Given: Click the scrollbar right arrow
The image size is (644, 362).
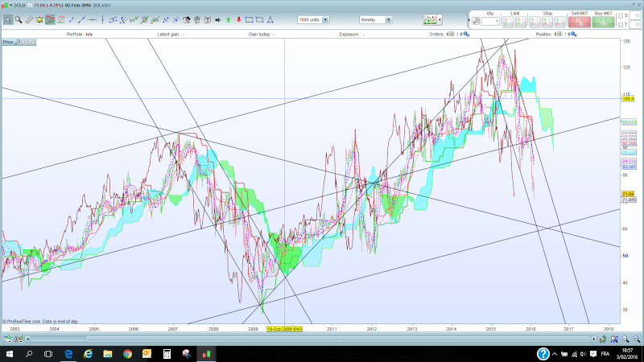Looking at the screenshot, I should 594,339.
